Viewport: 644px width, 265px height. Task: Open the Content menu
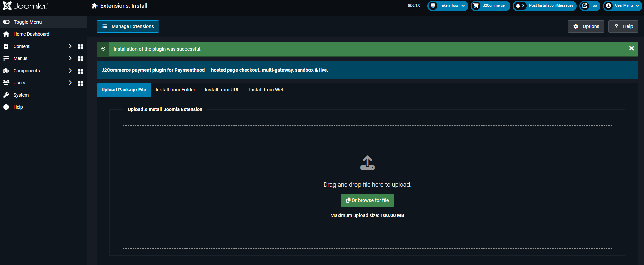21,46
